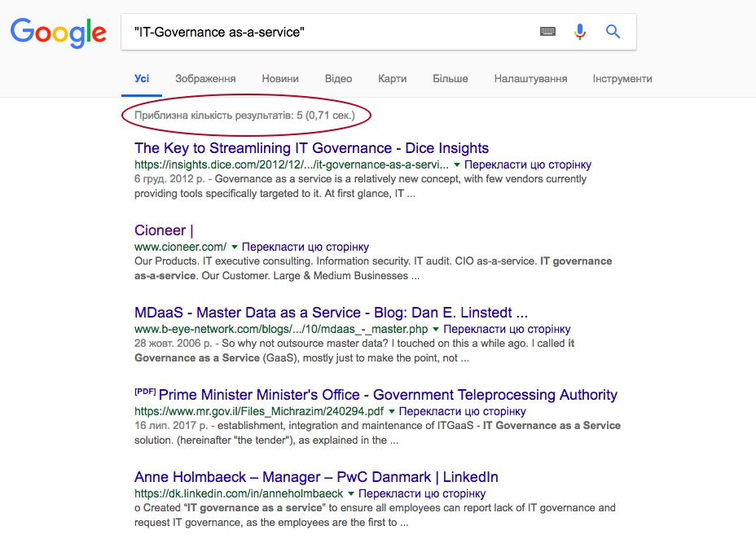
Task: Select the Усі tab
Action: (x=142, y=78)
